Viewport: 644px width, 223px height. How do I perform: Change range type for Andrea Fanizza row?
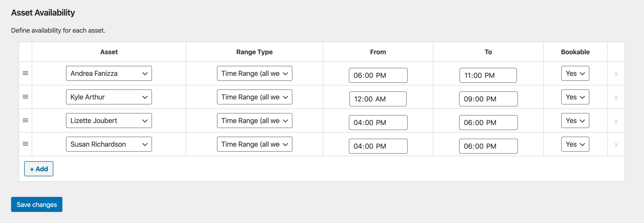pyautogui.click(x=254, y=73)
